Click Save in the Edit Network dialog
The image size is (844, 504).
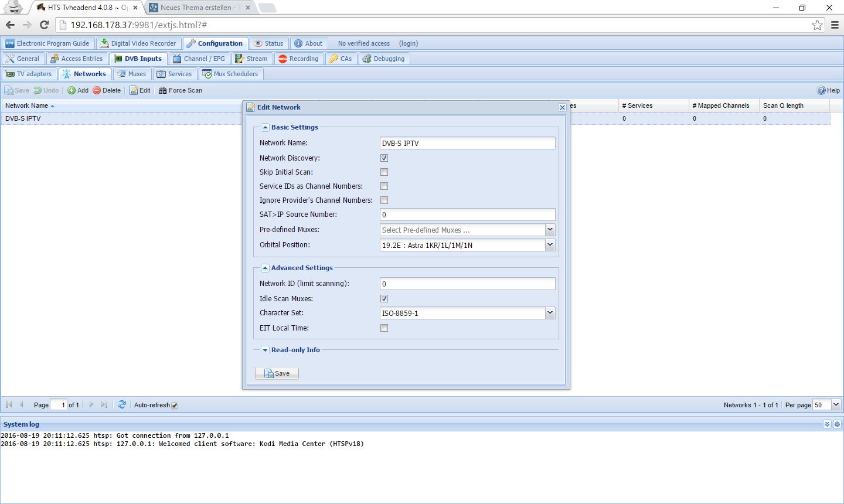coord(277,373)
